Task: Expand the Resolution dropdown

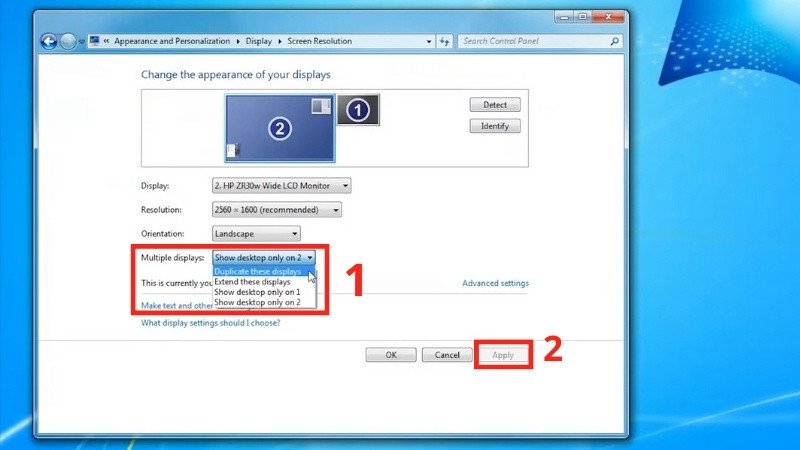Action: coord(277,210)
